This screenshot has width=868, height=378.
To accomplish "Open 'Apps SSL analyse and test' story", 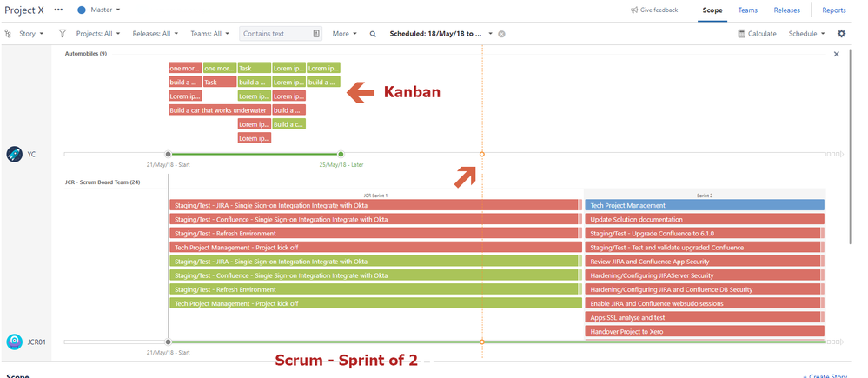I will (x=705, y=318).
